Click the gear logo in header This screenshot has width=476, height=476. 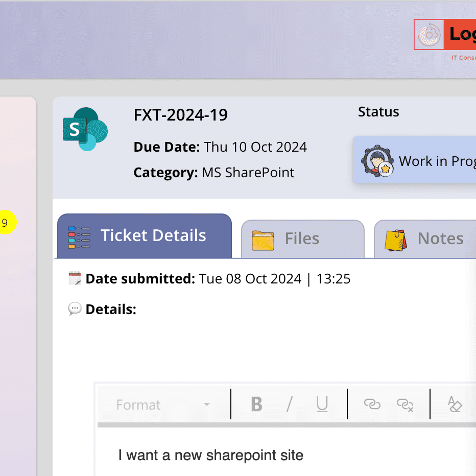pos(429,35)
